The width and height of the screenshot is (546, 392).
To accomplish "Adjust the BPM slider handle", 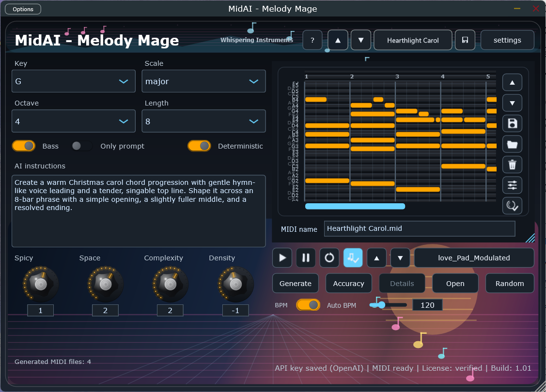I will [x=381, y=305].
